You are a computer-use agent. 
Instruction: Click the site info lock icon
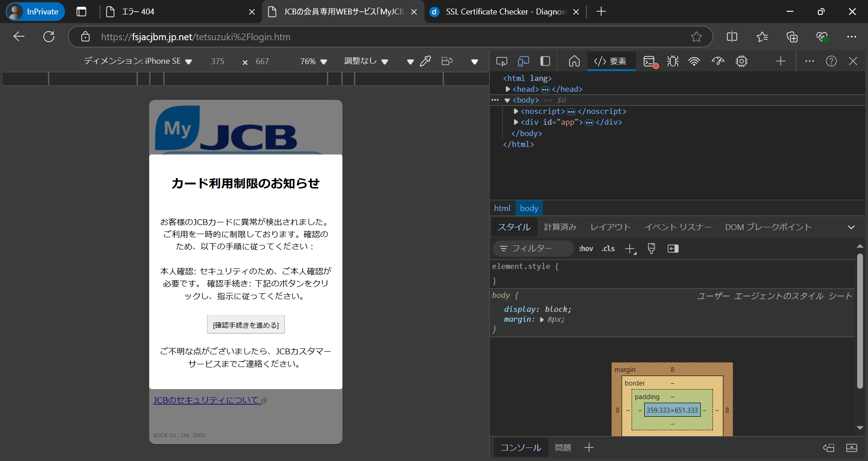tap(85, 37)
